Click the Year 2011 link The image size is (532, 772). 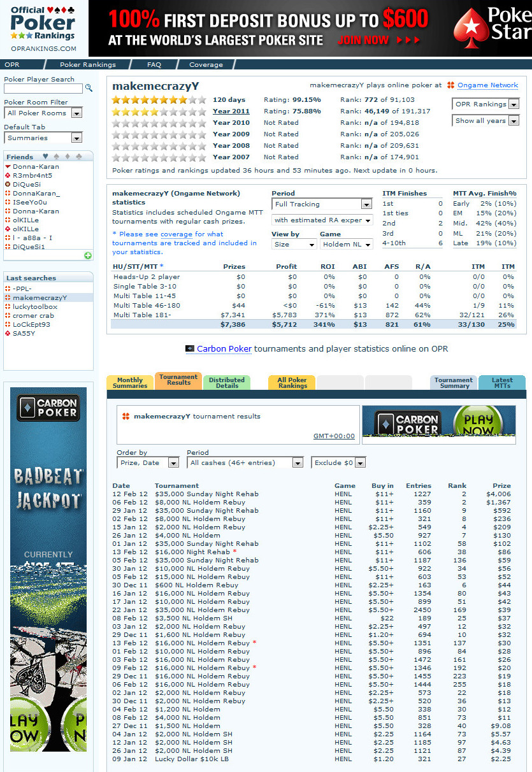click(231, 111)
